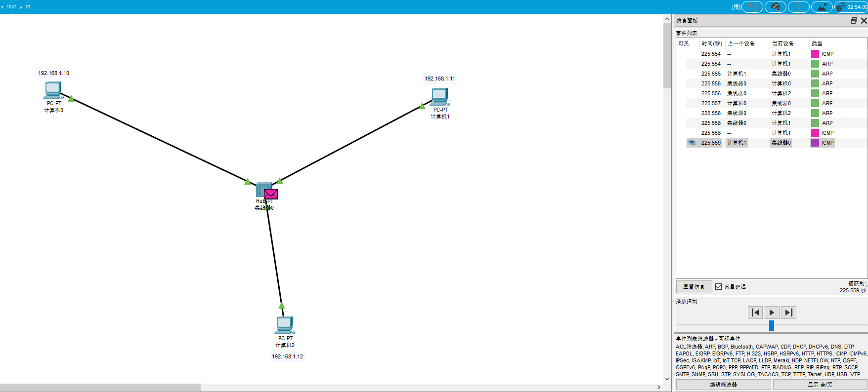Click the 当前设备 column header
This screenshot has height=392, width=868.
tap(783, 43)
